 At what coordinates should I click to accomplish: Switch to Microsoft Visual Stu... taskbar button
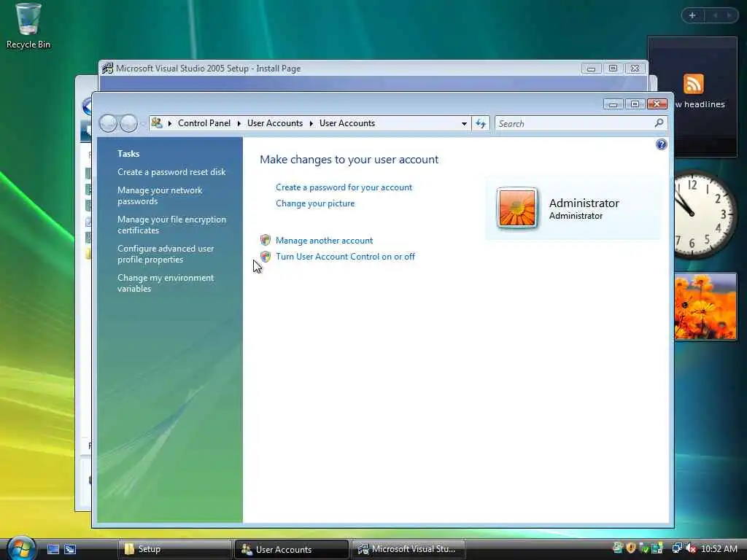pos(409,549)
